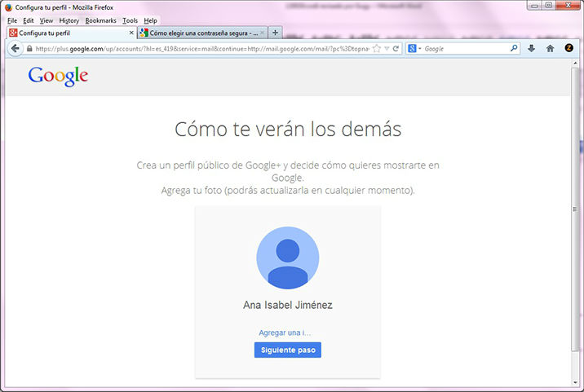Click the scrollbar up arrow
Viewport: 584px width, 392px height.
coord(575,63)
